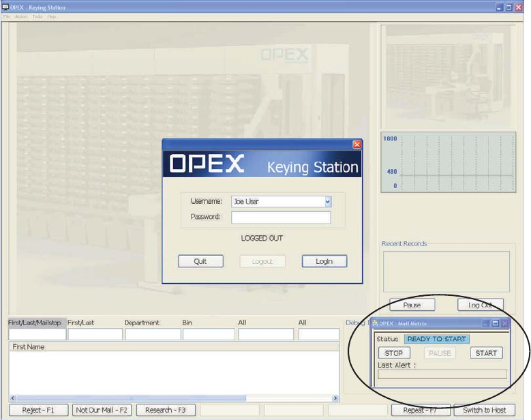The height and width of the screenshot is (420, 531).
Task: Click the Last Alert field in Mail Matrix
Action: (442, 374)
